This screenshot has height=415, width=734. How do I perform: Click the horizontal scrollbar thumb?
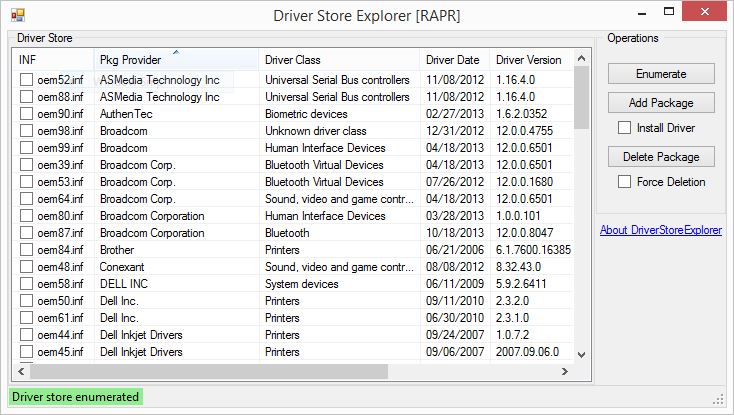209,371
